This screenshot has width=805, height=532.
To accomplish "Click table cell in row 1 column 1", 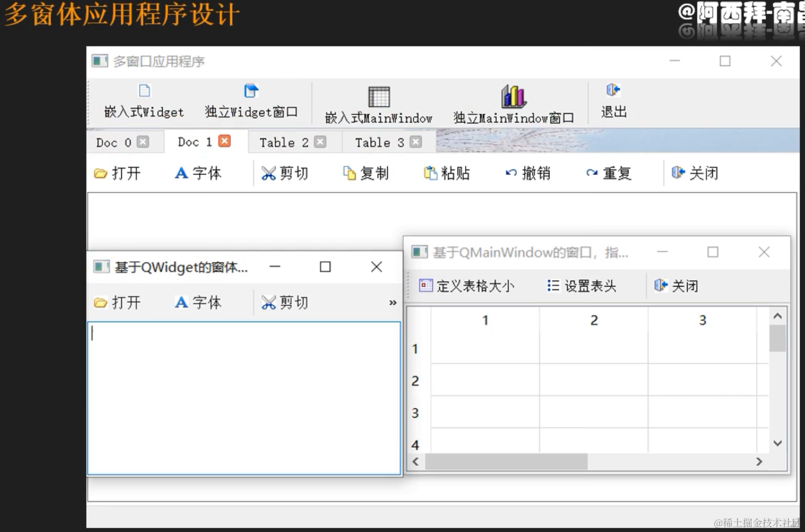I will pyautogui.click(x=485, y=348).
